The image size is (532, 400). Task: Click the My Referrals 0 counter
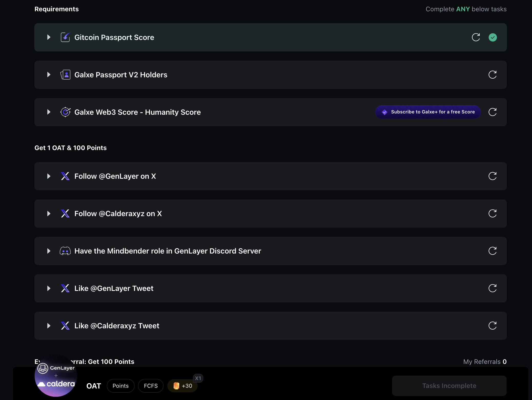click(x=485, y=362)
